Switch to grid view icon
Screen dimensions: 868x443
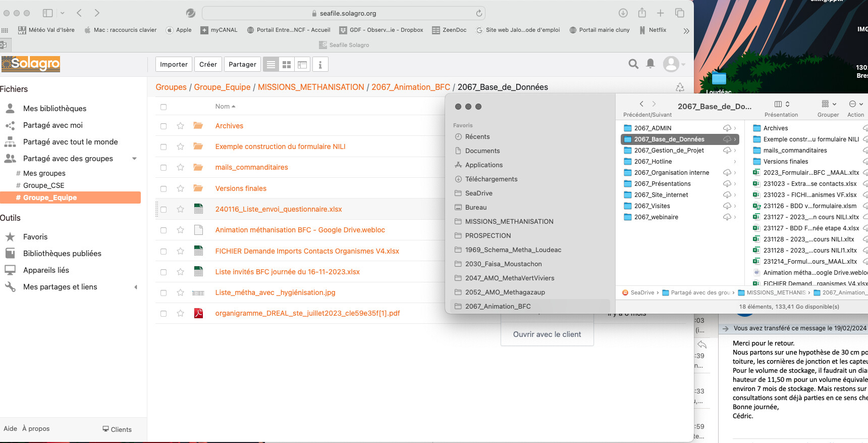(287, 65)
